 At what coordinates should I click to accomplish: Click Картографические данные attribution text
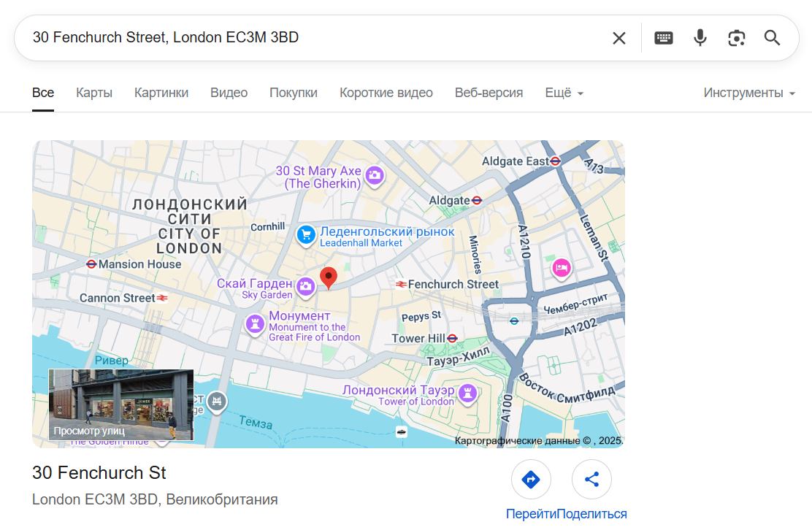539,440
